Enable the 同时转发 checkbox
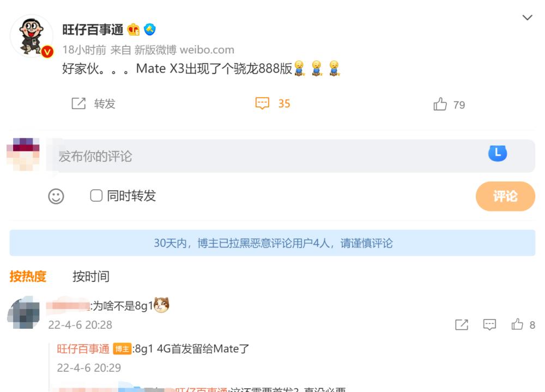545x392 pixels. coord(96,196)
